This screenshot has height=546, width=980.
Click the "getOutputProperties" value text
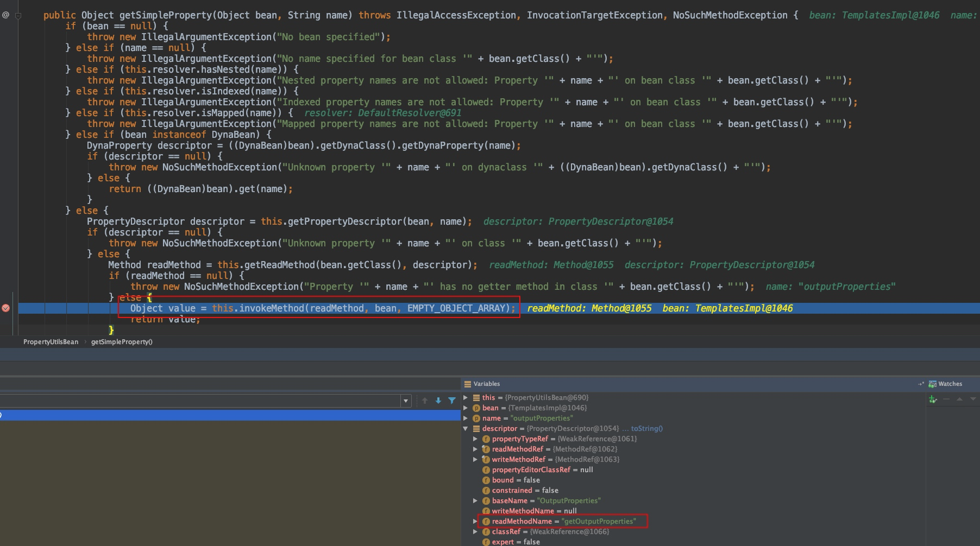coord(599,522)
